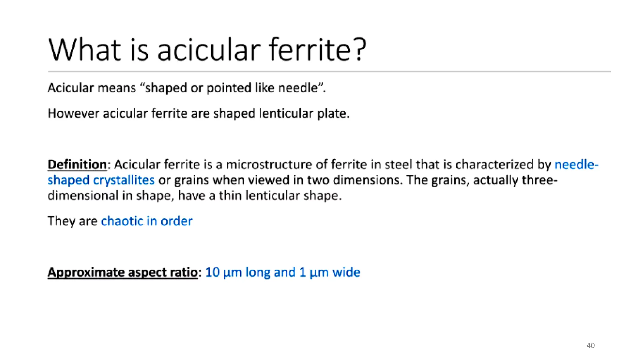Click the horizontal divider below the title
This screenshot has width=644, height=362.
click(329, 72)
